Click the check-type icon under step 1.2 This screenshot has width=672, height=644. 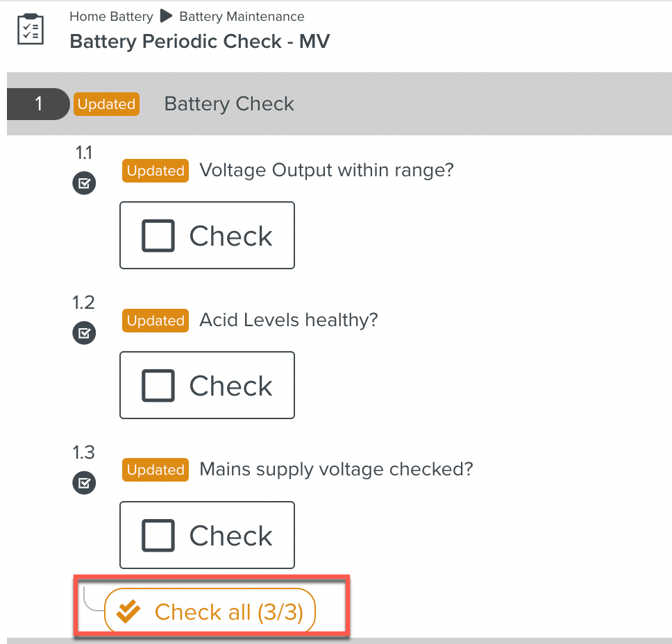pyautogui.click(x=84, y=334)
